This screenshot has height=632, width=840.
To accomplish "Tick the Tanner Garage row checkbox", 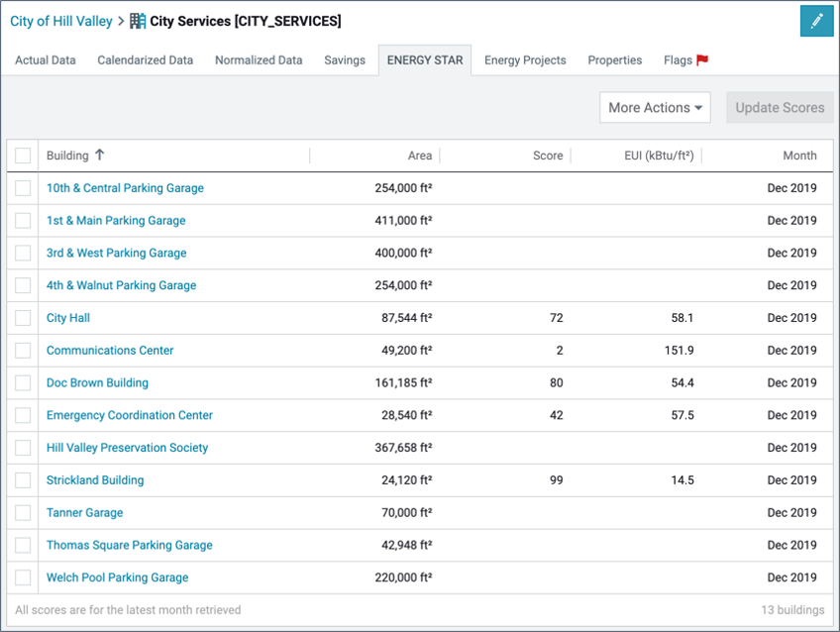I will click(x=23, y=513).
